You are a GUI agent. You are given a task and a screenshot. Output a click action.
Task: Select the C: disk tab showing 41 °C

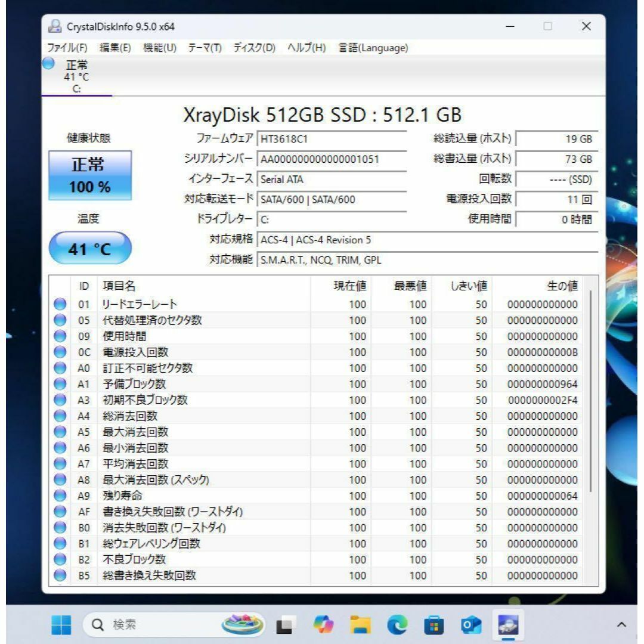coord(76,76)
